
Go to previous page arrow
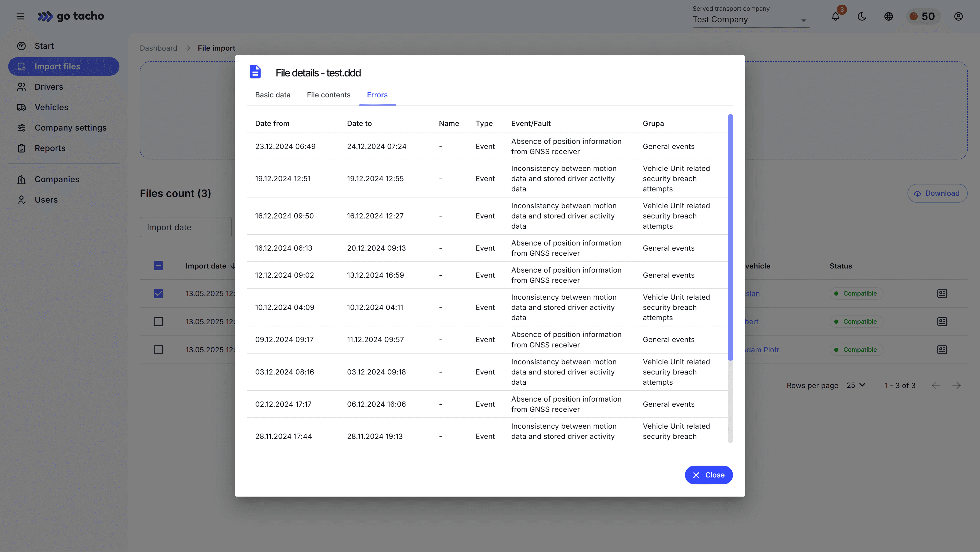point(936,386)
